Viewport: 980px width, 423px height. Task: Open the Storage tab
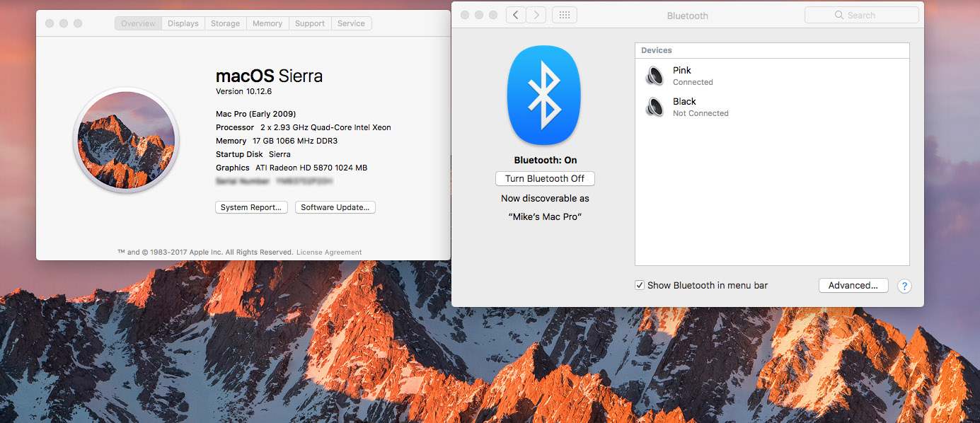[225, 23]
